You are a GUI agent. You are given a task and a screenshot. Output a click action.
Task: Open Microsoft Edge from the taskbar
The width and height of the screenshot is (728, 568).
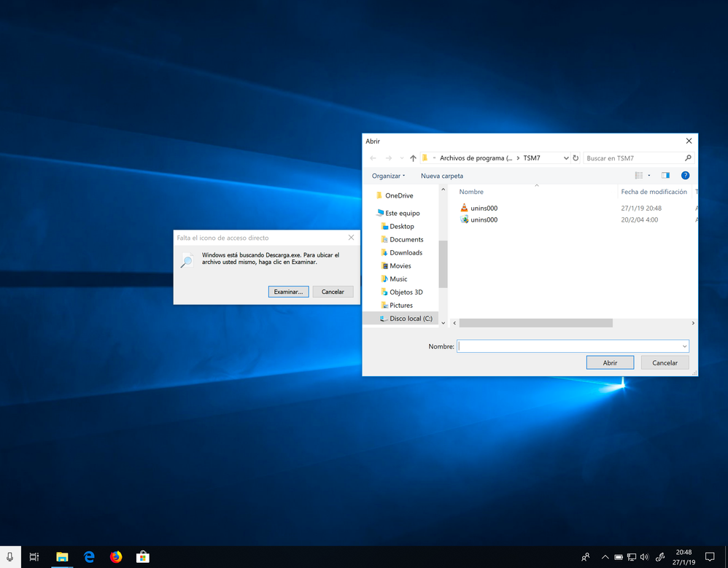click(88, 556)
